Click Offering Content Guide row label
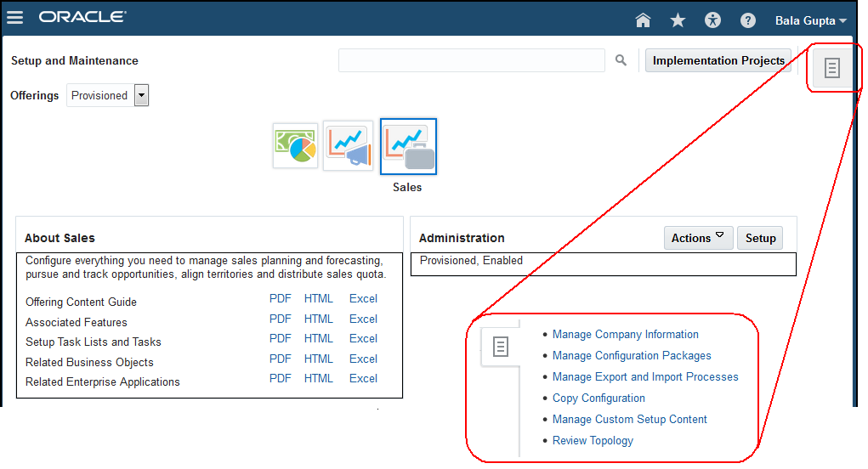The height and width of the screenshot is (469, 868). click(81, 302)
